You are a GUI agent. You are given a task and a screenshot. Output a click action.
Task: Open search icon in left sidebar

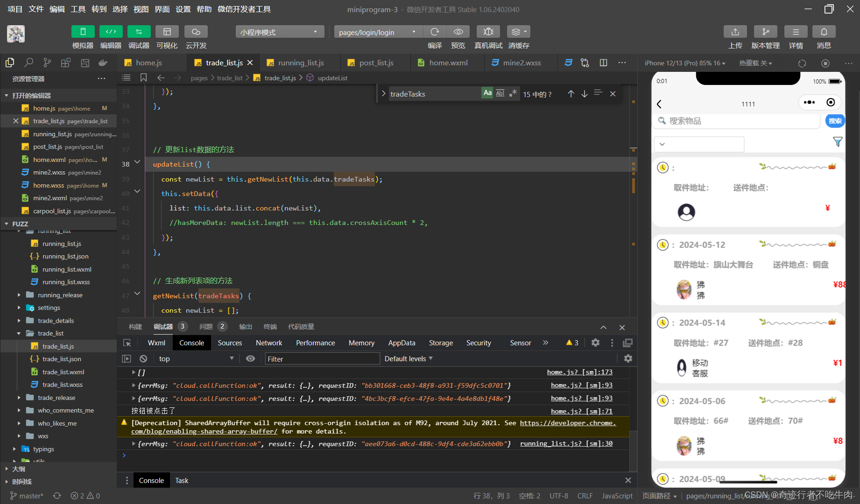click(x=28, y=63)
